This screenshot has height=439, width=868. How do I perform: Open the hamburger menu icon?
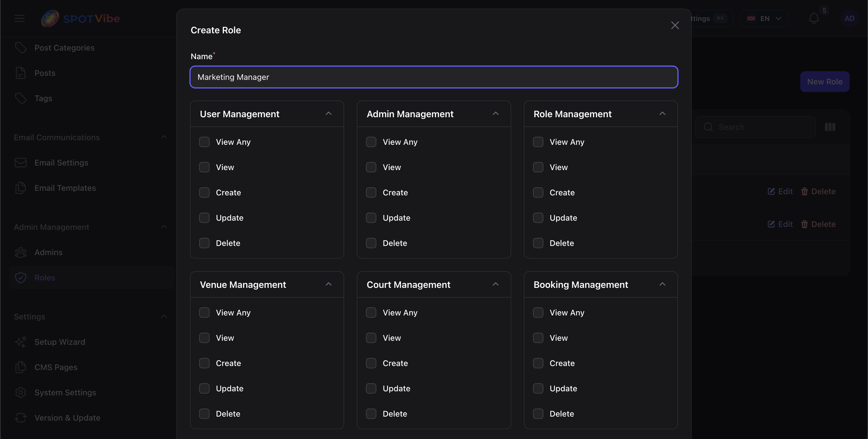pos(20,19)
